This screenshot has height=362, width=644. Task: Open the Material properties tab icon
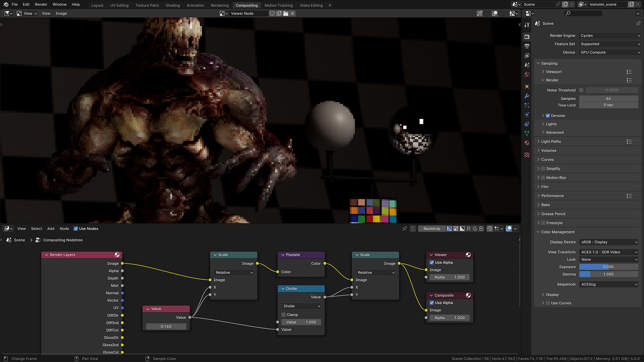pyautogui.click(x=527, y=143)
